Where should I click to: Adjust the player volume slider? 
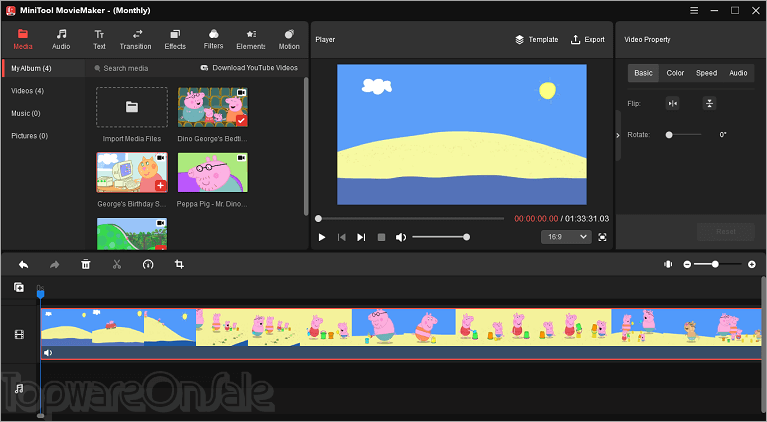(x=441, y=237)
